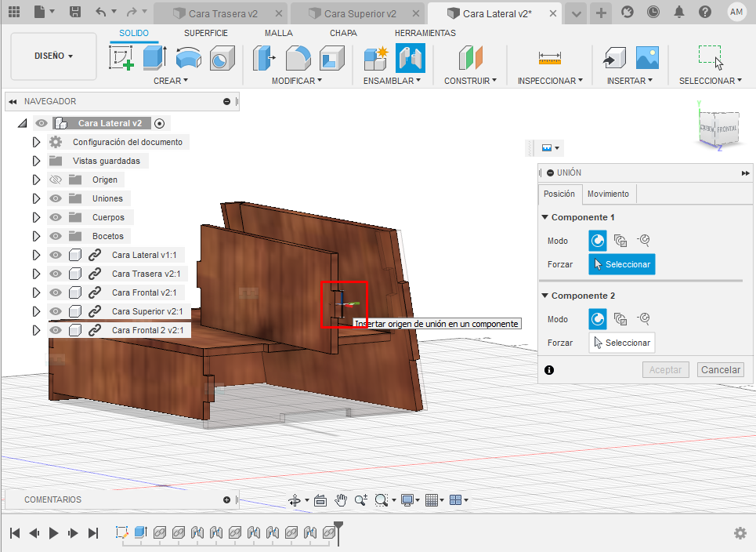Show the hidden Origen folder

pos(56,180)
